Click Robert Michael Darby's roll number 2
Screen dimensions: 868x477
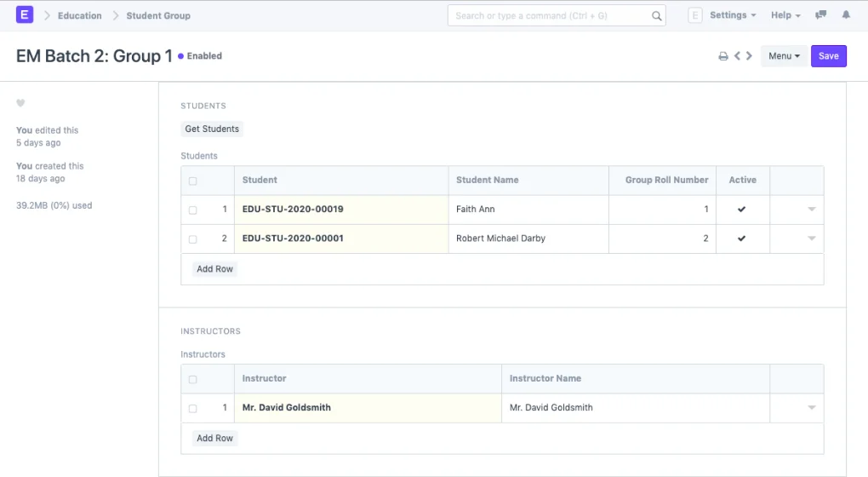click(x=663, y=238)
